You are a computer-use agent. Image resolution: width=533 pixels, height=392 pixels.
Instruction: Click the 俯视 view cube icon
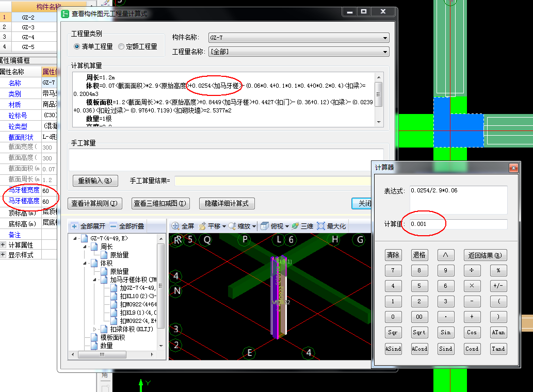tap(265, 226)
